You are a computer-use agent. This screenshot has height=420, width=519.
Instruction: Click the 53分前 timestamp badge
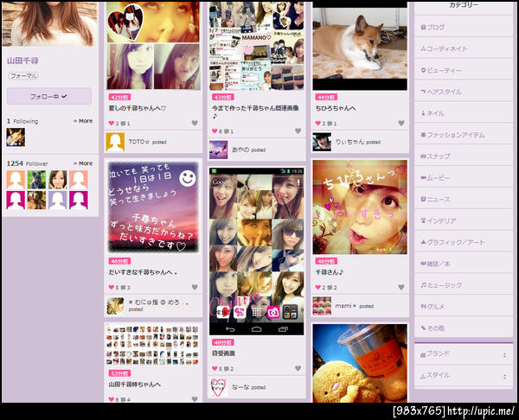[x=119, y=373]
